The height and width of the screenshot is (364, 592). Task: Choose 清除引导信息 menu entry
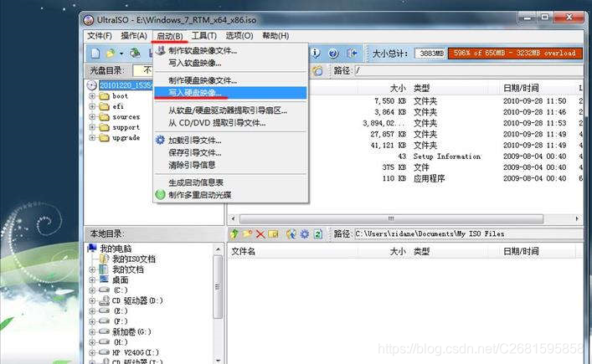pos(230,165)
